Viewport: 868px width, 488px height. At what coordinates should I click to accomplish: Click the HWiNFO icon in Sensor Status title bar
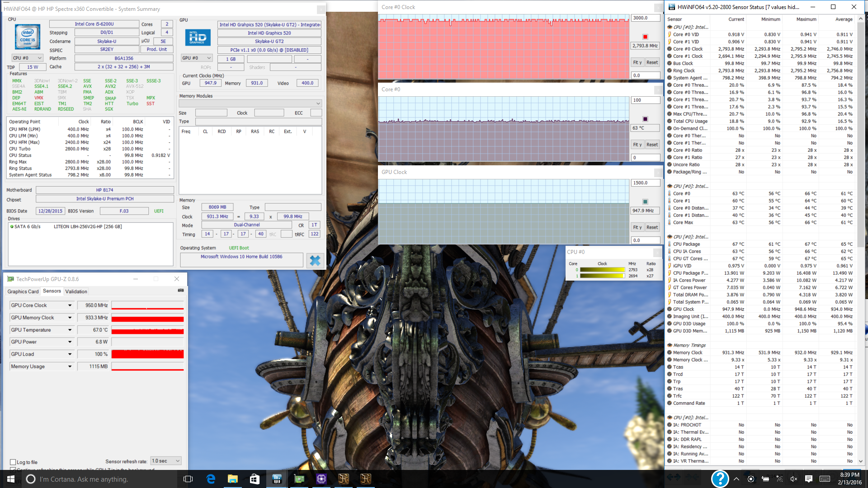[x=672, y=7]
